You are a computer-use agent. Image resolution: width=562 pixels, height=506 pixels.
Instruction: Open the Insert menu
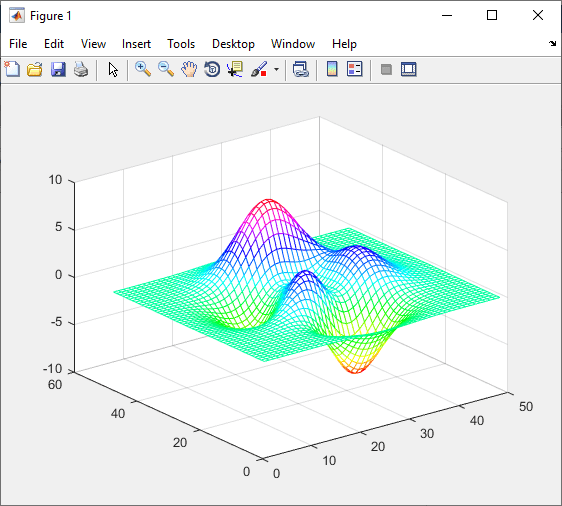tap(136, 44)
